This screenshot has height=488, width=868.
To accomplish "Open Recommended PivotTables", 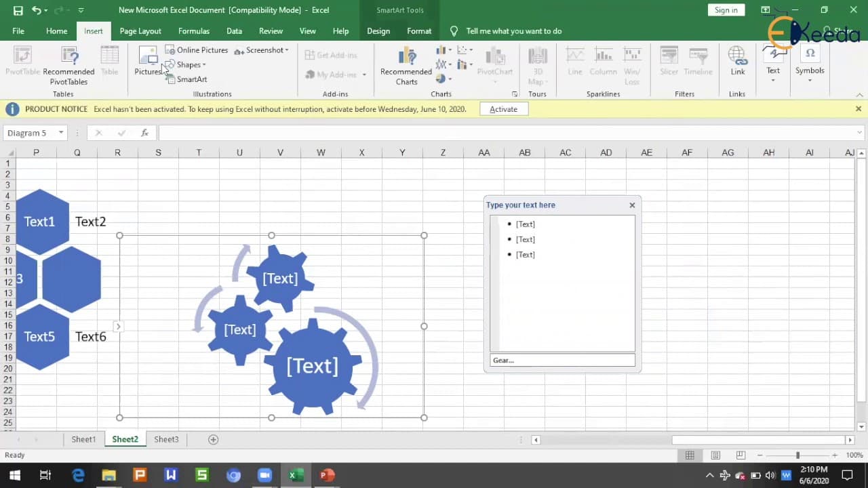I will click(68, 66).
